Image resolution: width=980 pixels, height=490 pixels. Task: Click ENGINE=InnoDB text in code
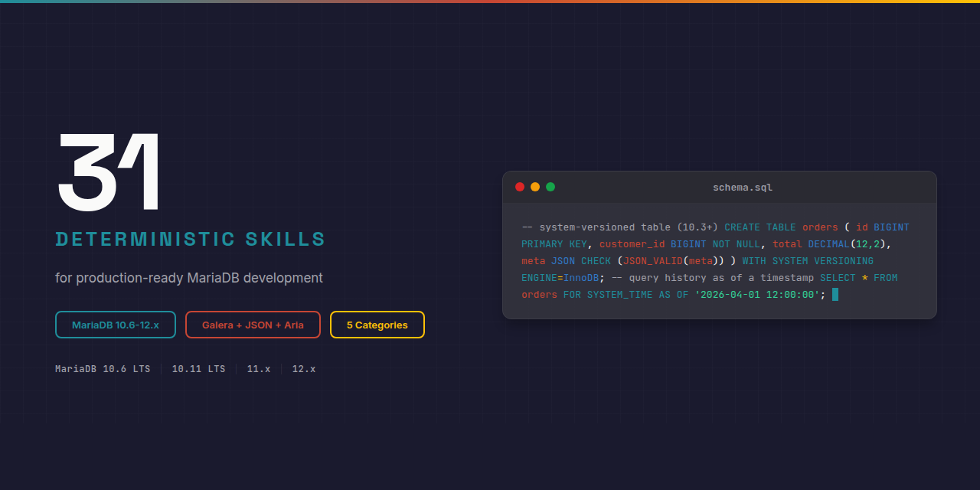pos(560,278)
